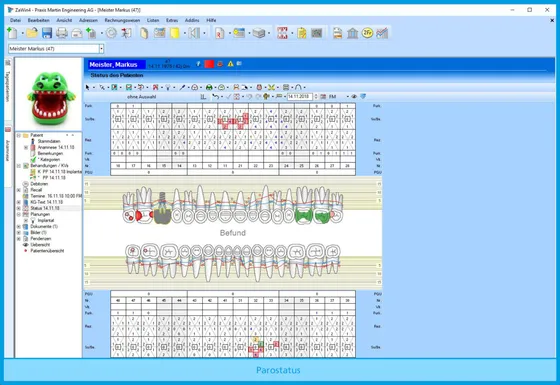Open the Adressen menu
This screenshot has height=385, width=560.
coord(88,20)
